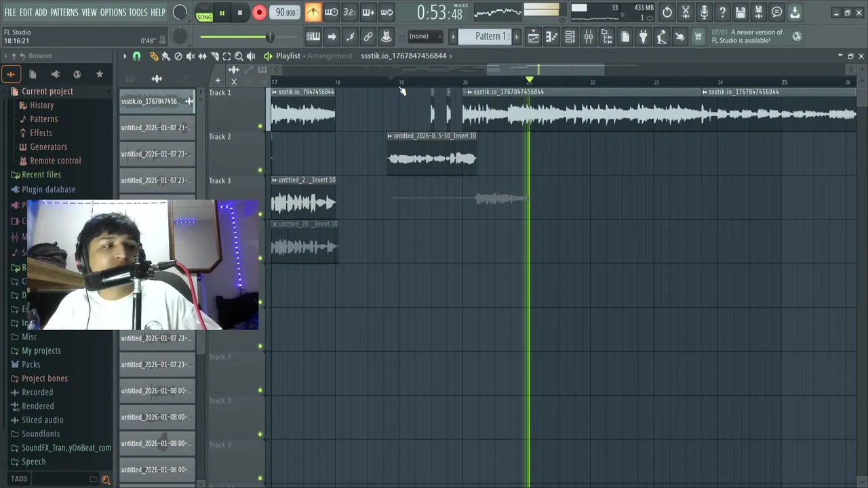
Task: Open the Channel rack view icon
Action: pyautogui.click(x=570, y=37)
